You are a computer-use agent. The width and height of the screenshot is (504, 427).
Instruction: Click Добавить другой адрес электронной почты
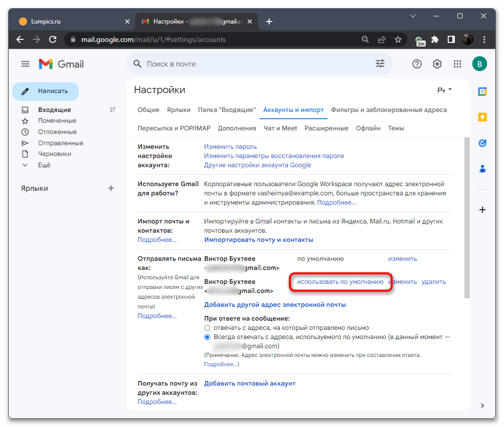[275, 305]
